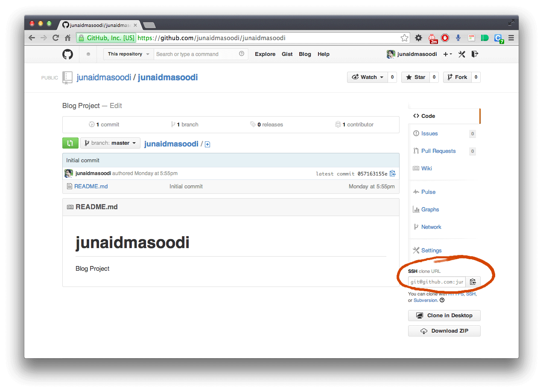Open junaidmasoodi profile name in header
543x392 pixels.
(417, 54)
